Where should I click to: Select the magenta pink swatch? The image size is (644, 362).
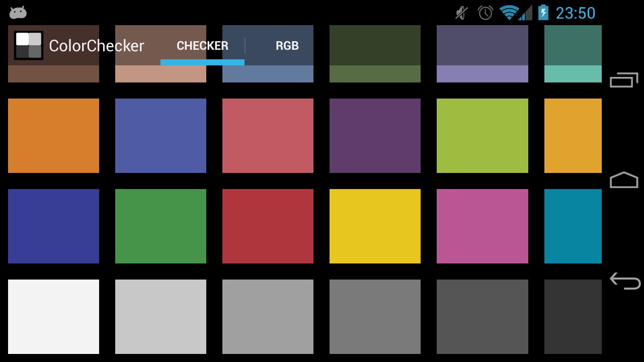482,226
